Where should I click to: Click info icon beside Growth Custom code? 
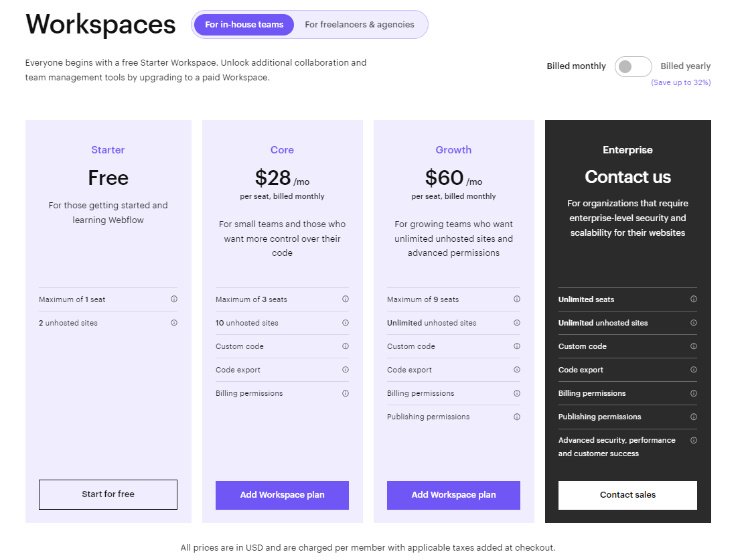point(517,346)
